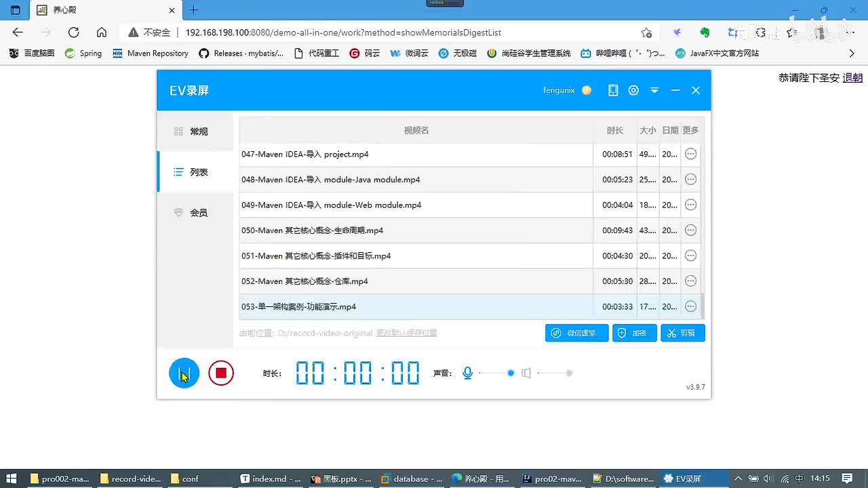Click the 微信课堂 button

tap(576, 333)
